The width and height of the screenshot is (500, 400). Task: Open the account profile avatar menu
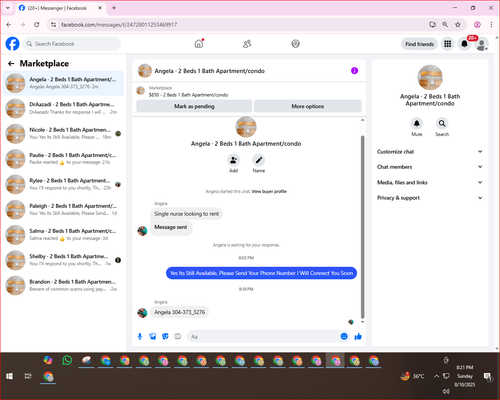point(481,44)
